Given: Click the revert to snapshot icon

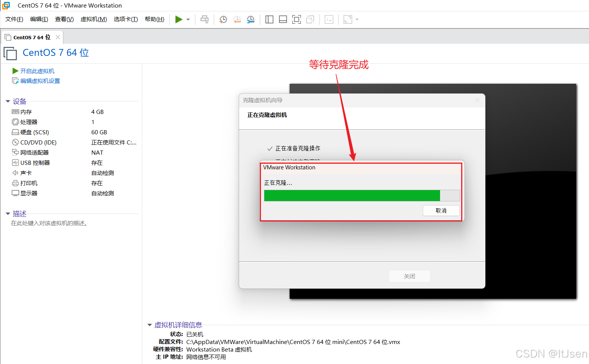Looking at the screenshot, I should (237, 19).
